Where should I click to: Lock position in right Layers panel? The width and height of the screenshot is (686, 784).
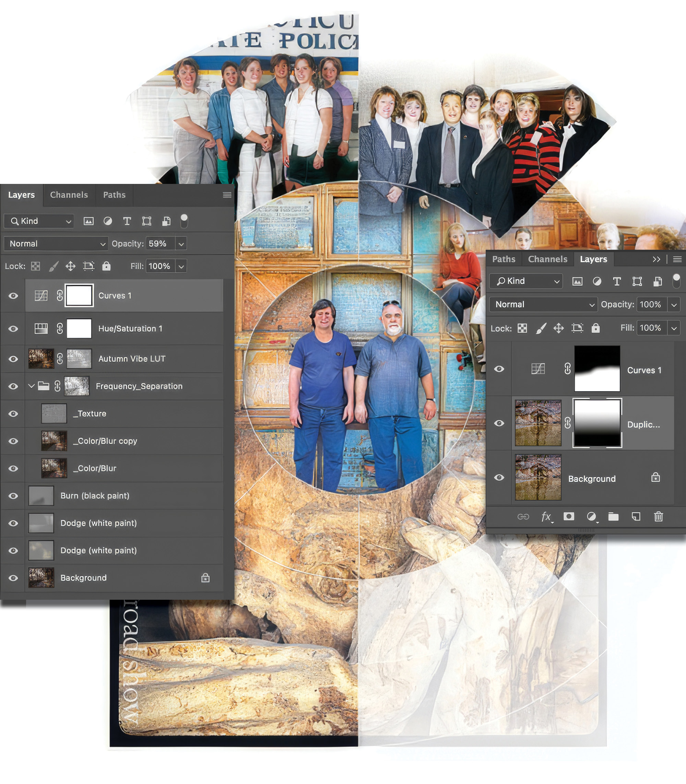click(x=558, y=328)
